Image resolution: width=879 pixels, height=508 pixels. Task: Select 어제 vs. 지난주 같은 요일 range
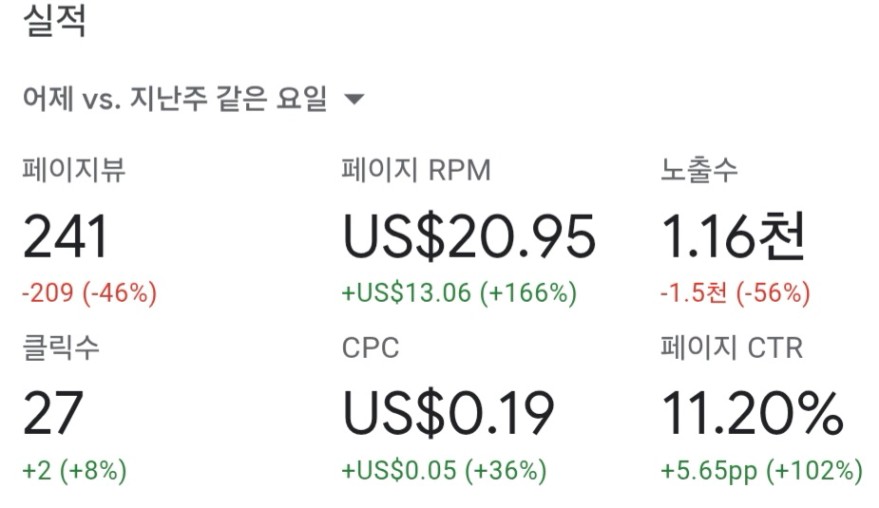(x=174, y=98)
